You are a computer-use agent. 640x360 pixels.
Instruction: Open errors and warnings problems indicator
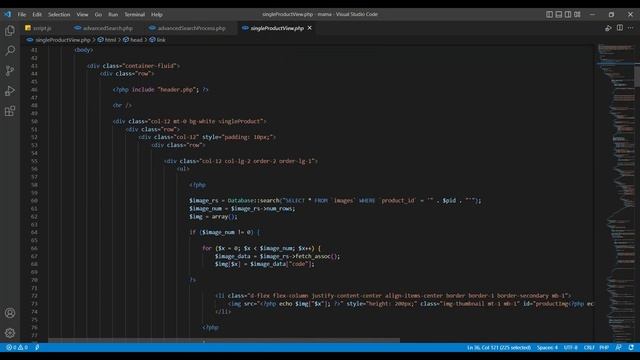point(17,347)
